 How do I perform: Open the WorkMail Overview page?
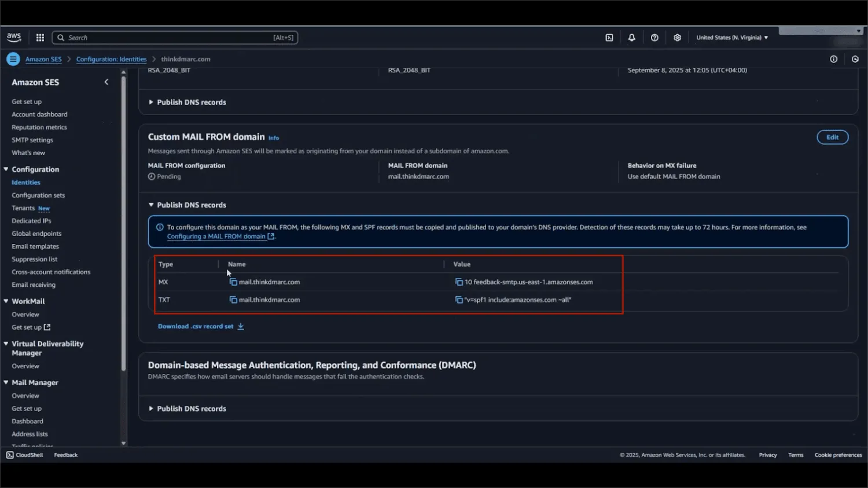pyautogui.click(x=25, y=315)
